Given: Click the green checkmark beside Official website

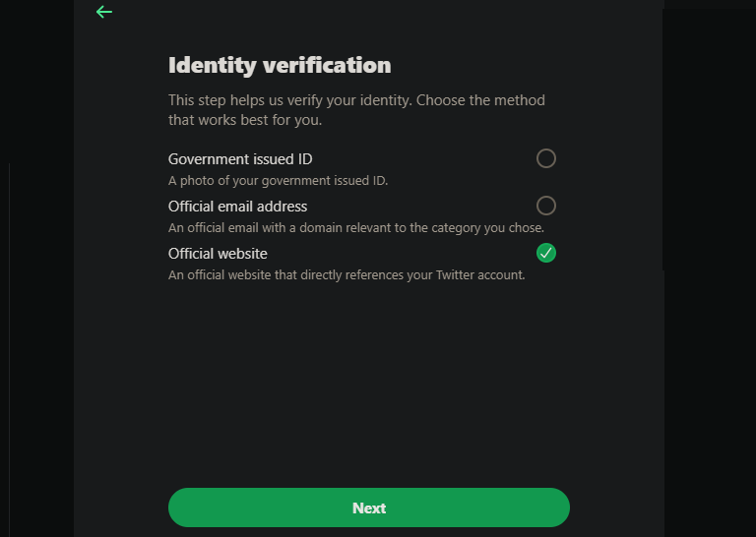Looking at the screenshot, I should click(546, 253).
